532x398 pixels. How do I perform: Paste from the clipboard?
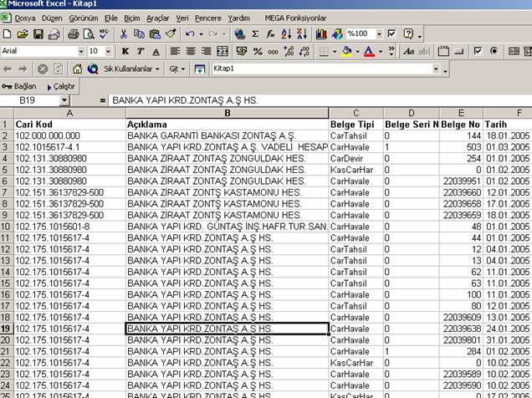click(155, 34)
